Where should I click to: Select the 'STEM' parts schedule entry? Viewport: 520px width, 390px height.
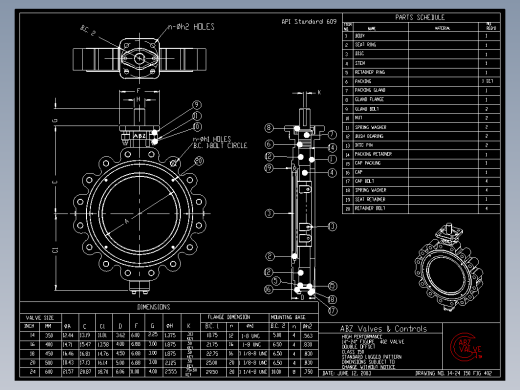pyautogui.click(x=421, y=63)
